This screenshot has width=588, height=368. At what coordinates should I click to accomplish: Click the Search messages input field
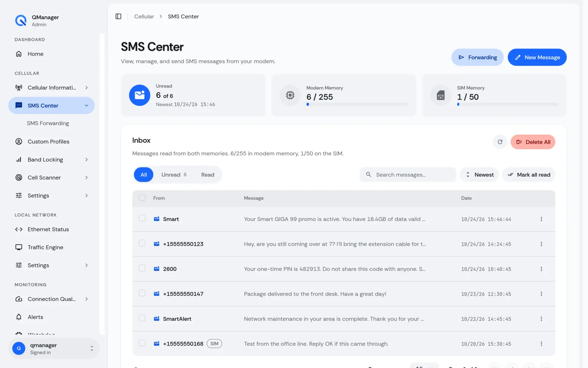click(x=408, y=175)
